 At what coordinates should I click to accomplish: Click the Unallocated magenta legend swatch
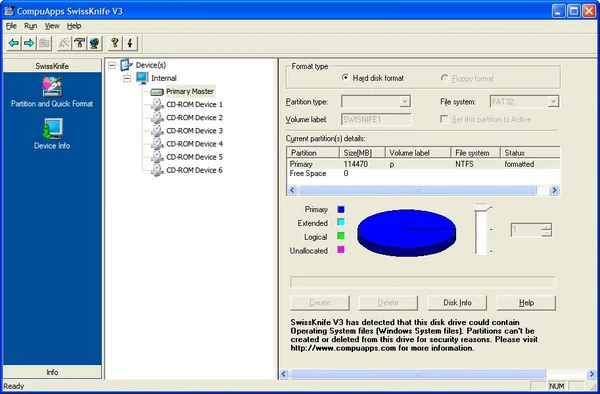[341, 250]
